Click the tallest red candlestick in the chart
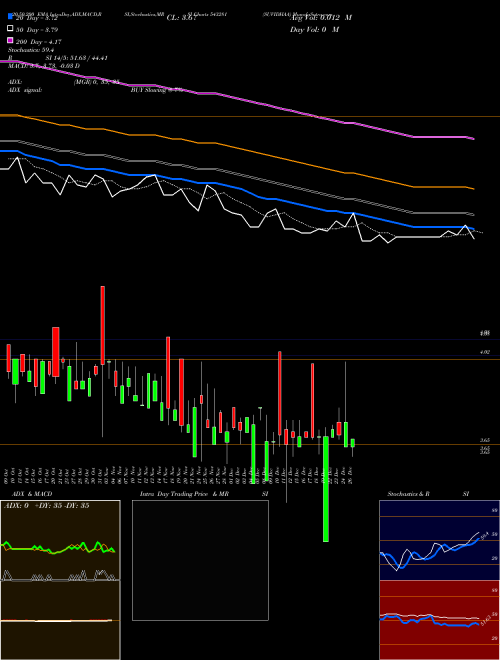500x660 pixels. pyautogui.click(x=102, y=325)
